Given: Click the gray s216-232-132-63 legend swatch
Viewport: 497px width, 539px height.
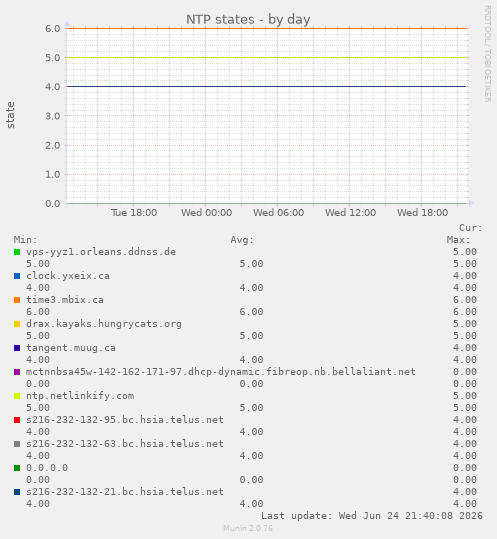Looking at the screenshot, I should pos(17,444).
